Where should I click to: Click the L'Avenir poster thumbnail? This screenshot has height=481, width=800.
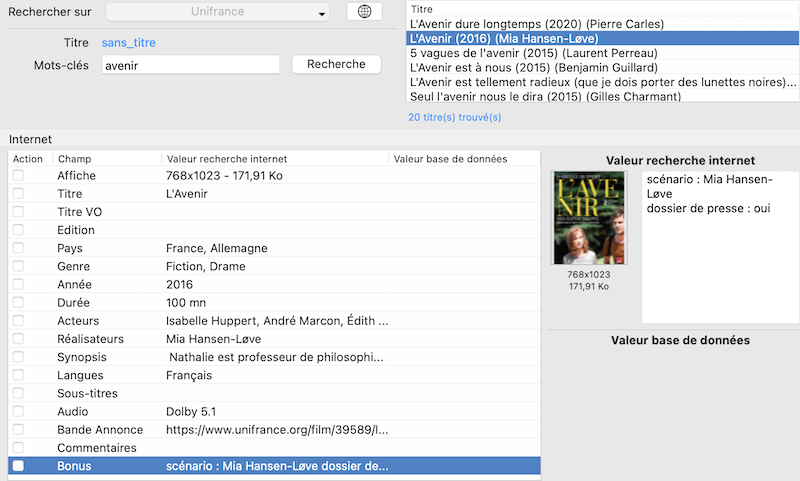[x=581, y=218]
